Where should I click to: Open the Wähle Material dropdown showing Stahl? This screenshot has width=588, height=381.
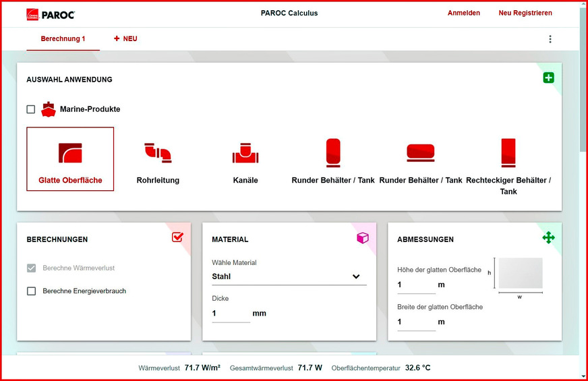(x=289, y=276)
